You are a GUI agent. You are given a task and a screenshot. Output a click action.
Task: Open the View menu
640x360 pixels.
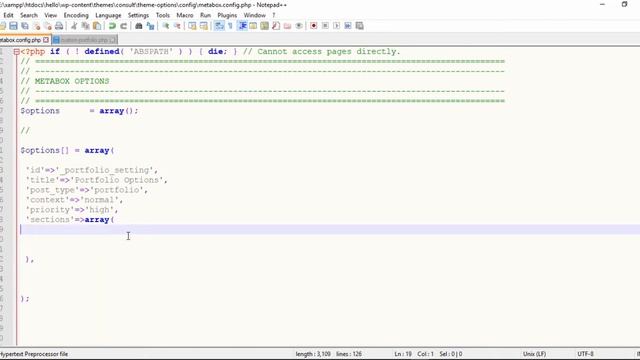[51, 15]
